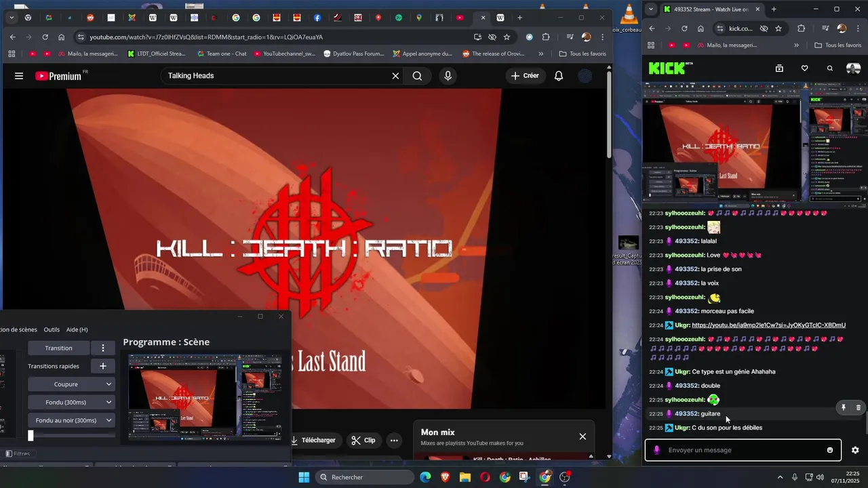Viewport: 868px width, 488px height.
Task: Open File Explorer from the taskbar
Action: pos(465,477)
